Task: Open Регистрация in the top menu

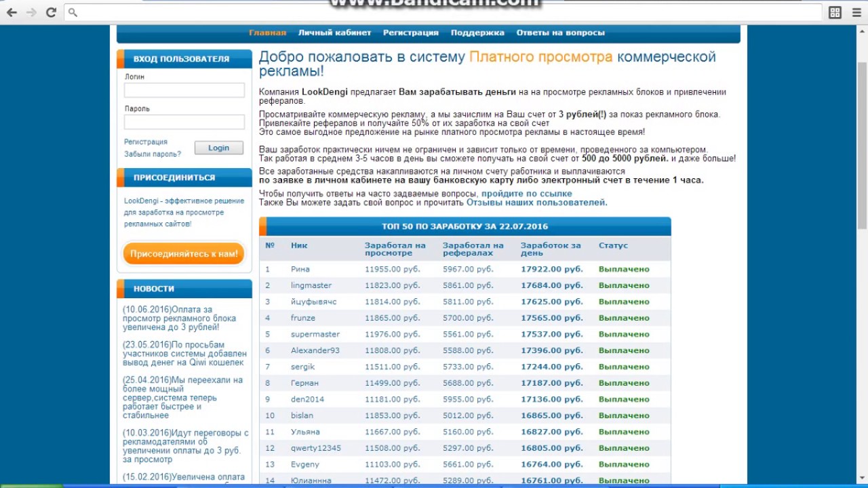Action: tap(411, 33)
